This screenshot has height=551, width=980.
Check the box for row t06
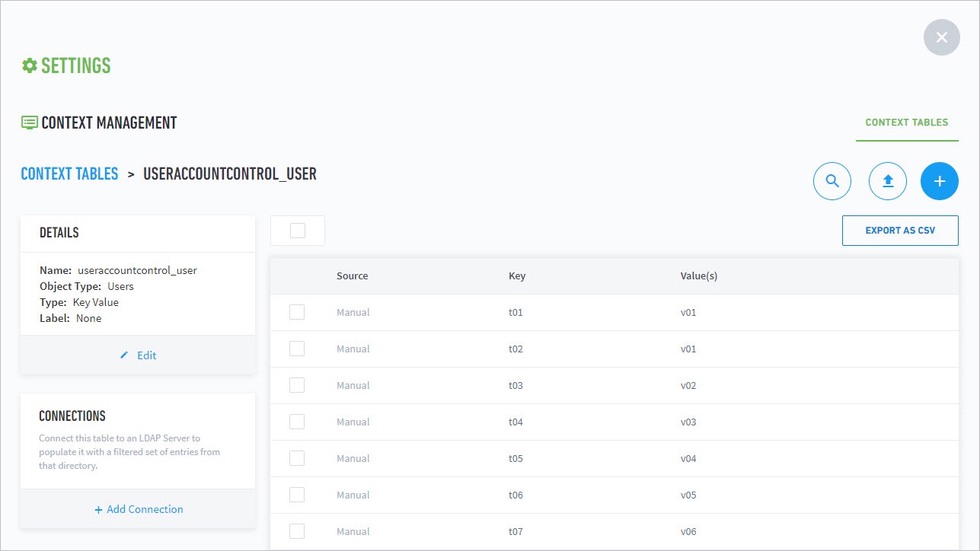tap(297, 495)
